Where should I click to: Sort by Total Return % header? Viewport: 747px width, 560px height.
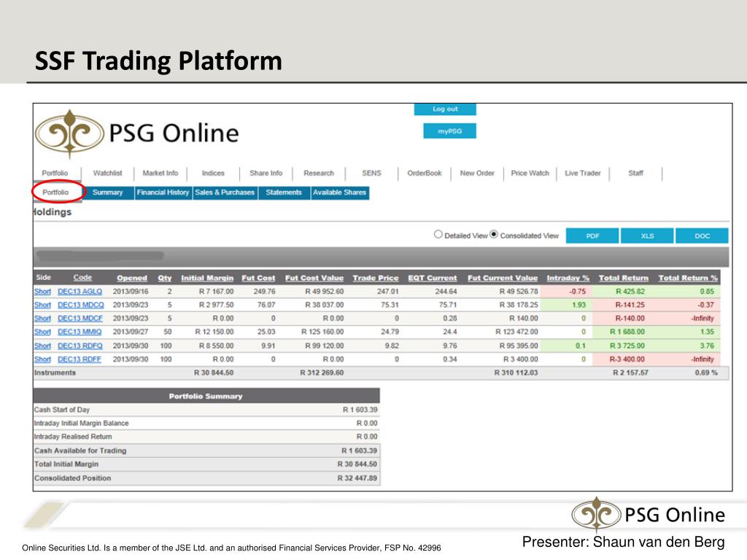pos(688,278)
